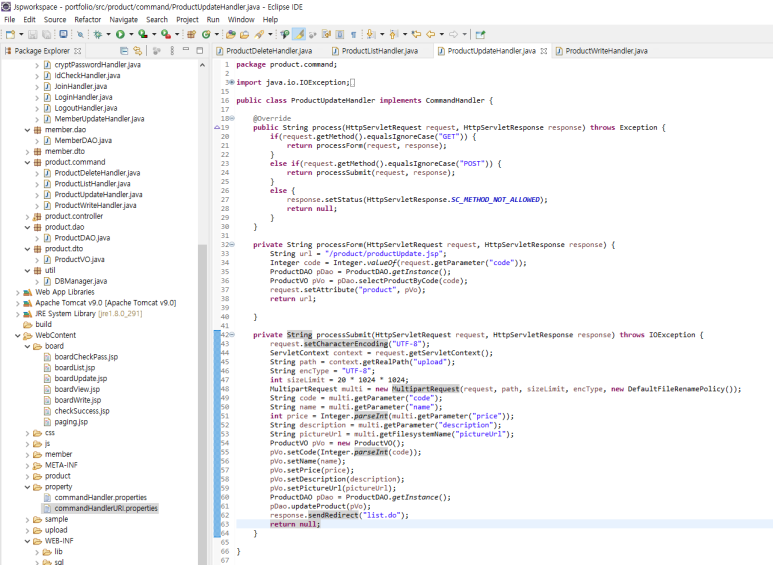773x565 pixels.
Task: Minimize the Package Explorer view
Action: [186, 50]
